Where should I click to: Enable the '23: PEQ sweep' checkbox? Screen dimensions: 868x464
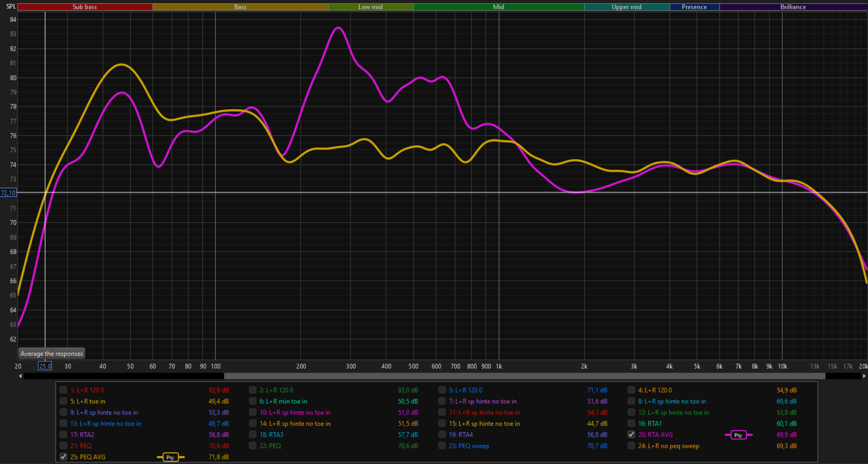click(x=442, y=445)
